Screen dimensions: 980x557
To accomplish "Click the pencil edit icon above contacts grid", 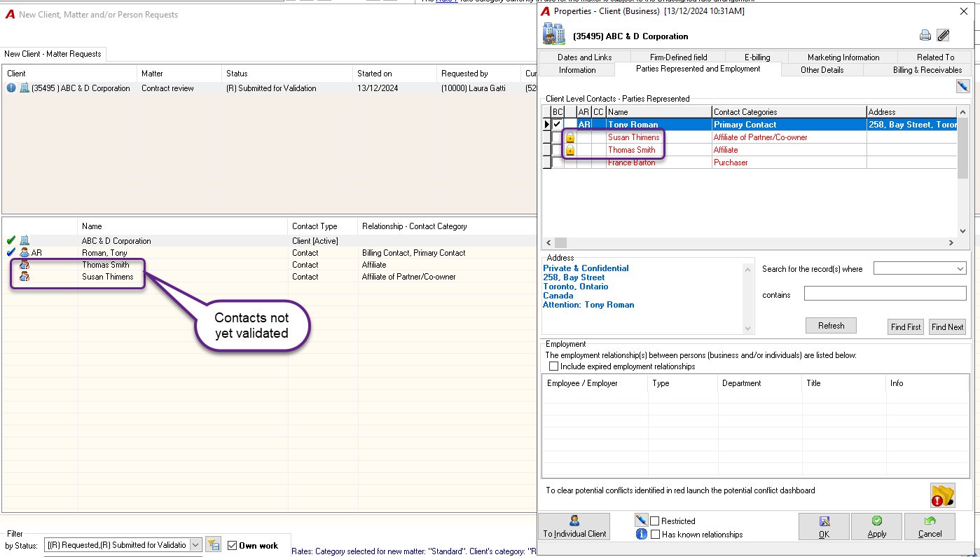I will 962,86.
